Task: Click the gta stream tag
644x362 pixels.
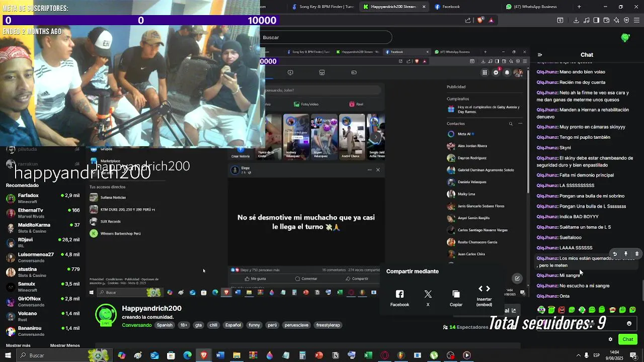Action: pyautogui.click(x=198, y=325)
